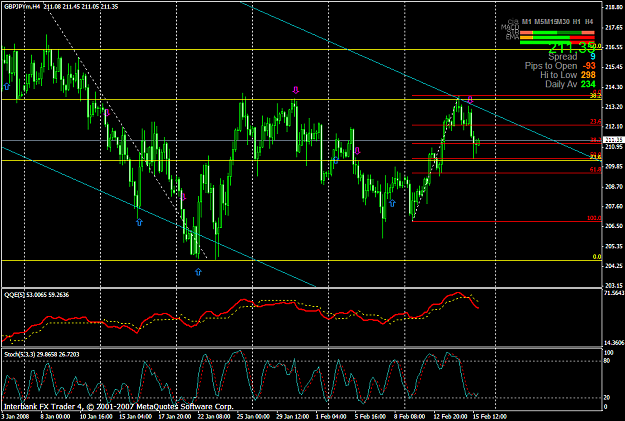This screenshot has width=625, height=421.
Task: Click the M1 timeframe label in signal panel
Action: tap(527, 22)
